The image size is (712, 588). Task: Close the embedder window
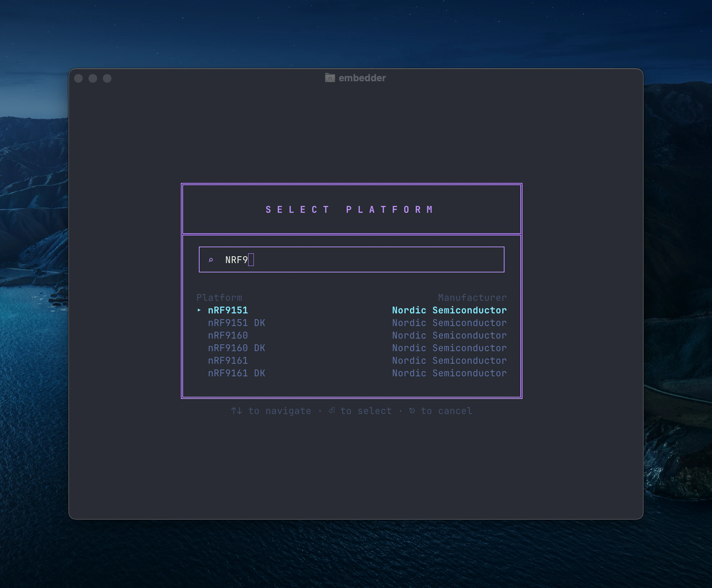tap(78, 78)
